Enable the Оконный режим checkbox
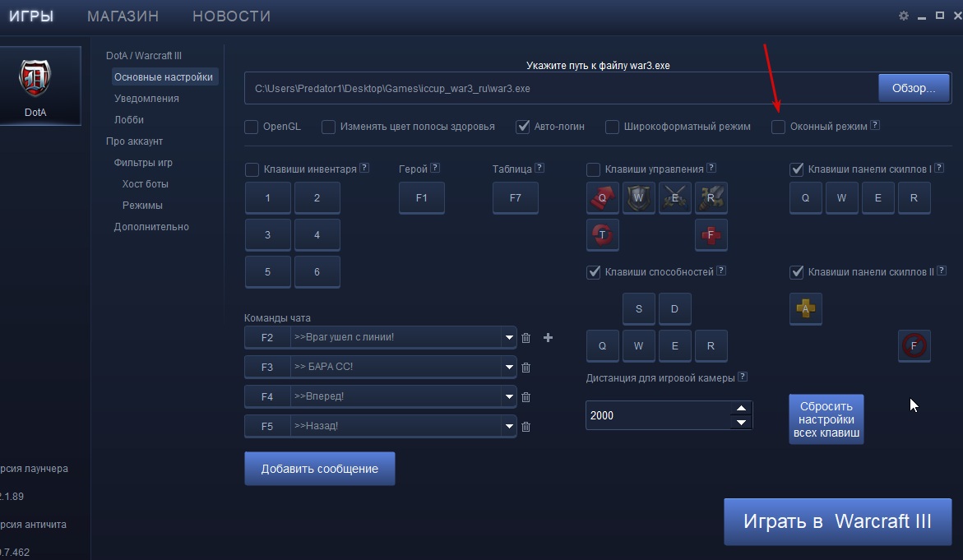 [x=778, y=127]
